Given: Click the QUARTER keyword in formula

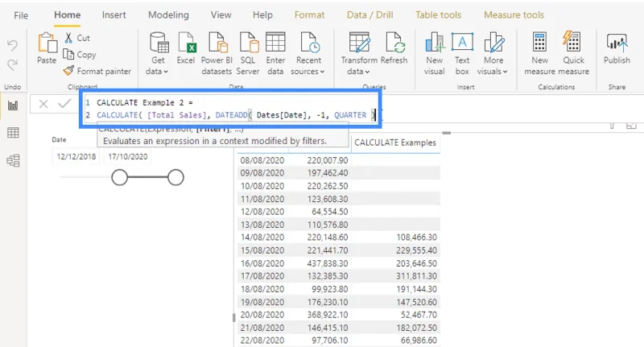Looking at the screenshot, I should [x=350, y=115].
